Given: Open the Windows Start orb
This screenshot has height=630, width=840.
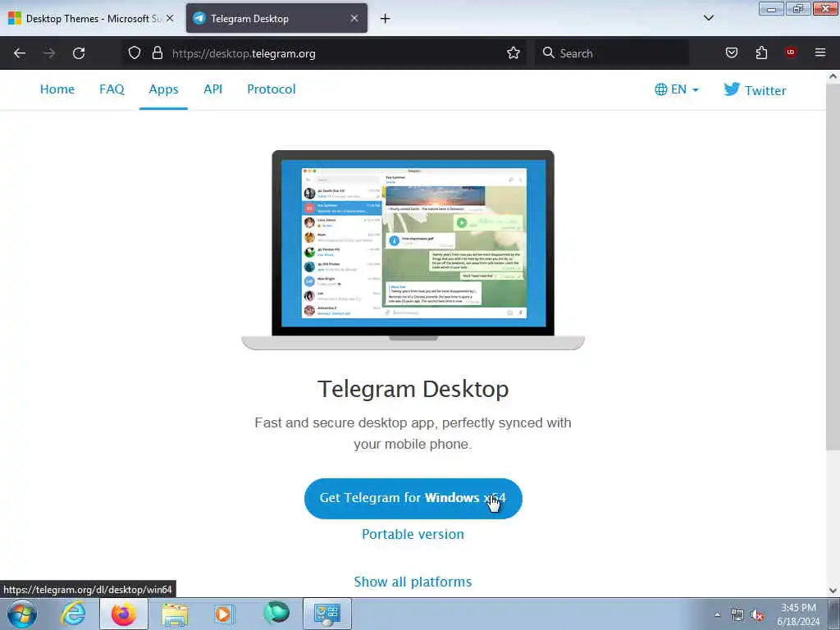Looking at the screenshot, I should (22, 614).
